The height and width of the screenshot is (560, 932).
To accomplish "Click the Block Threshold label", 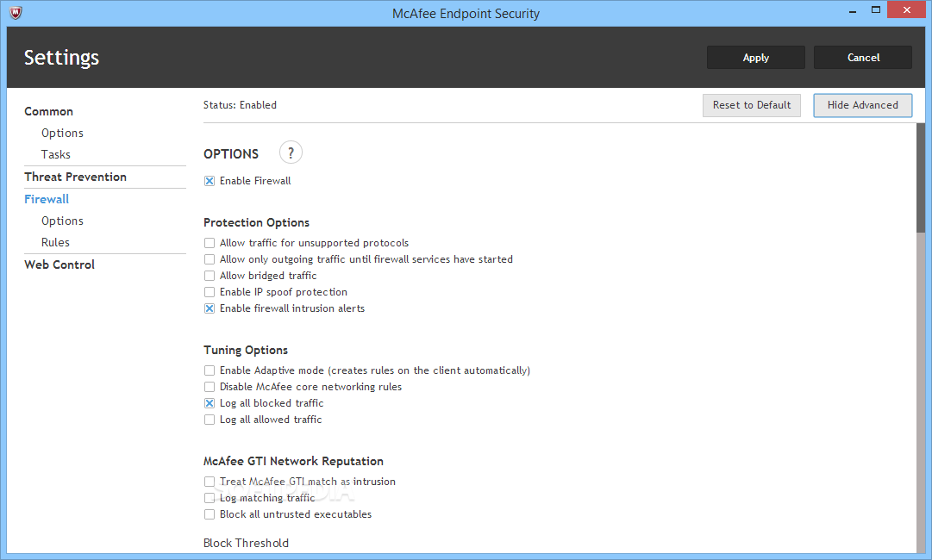I will [x=246, y=543].
